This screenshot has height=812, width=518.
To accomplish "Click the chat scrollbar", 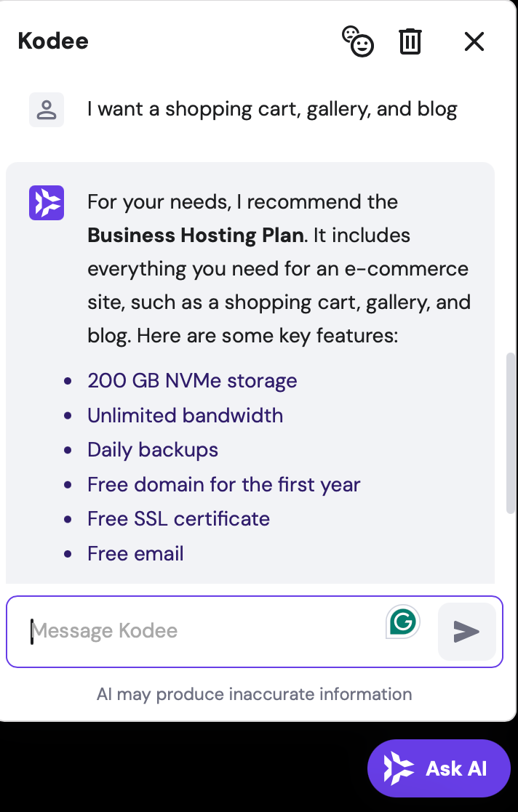I will 510,429.
